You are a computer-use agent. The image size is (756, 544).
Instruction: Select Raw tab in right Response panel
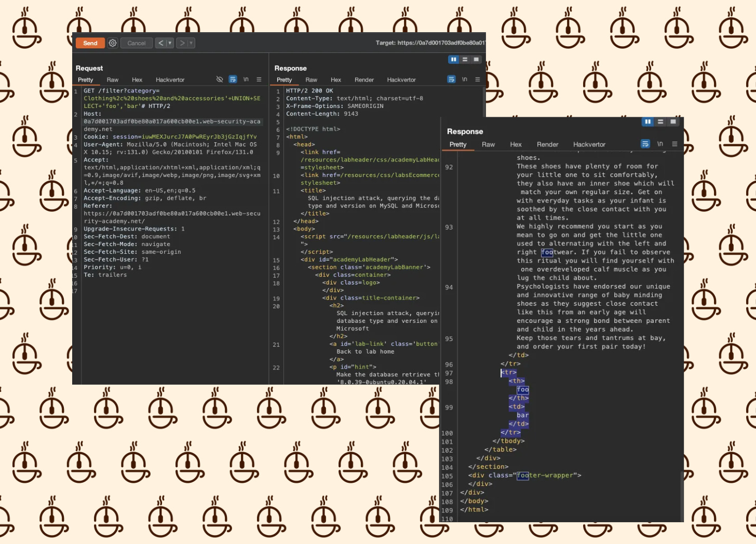click(489, 144)
